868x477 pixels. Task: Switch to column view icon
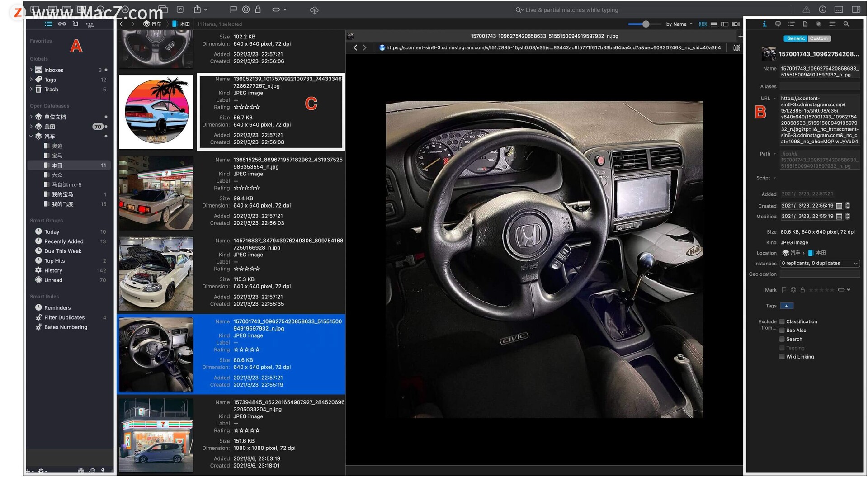(x=725, y=24)
